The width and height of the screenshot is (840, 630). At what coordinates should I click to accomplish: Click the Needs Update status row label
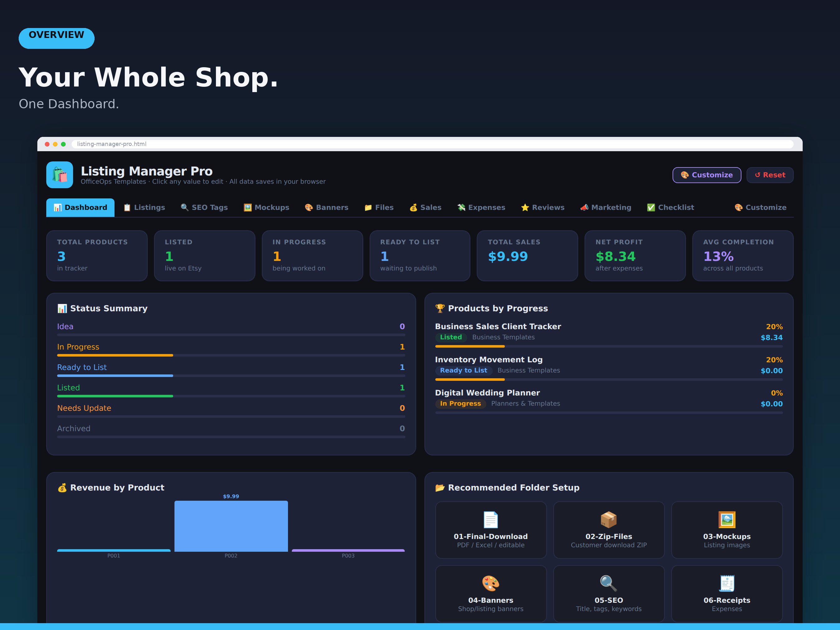pos(84,408)
